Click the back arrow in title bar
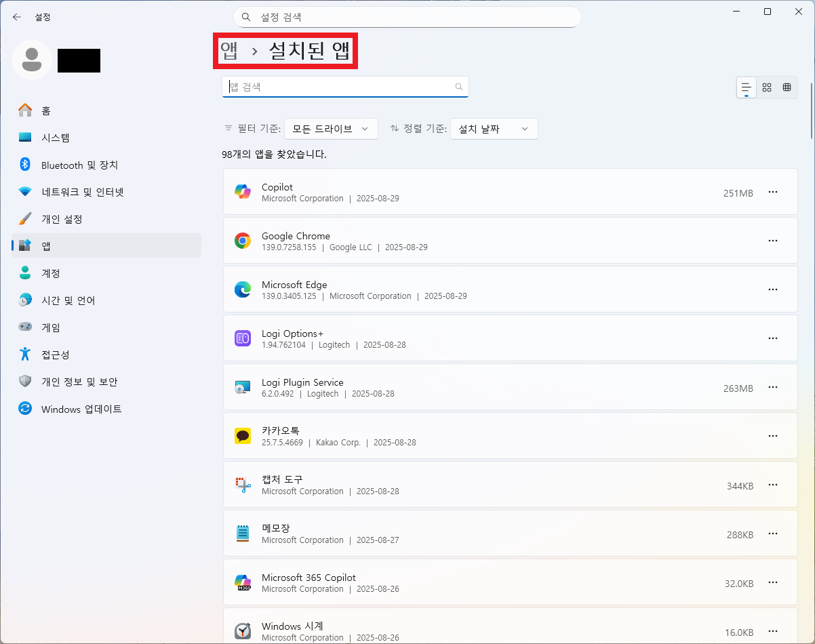The width and height of the screenshot is (815, 644). click(16, 17)
